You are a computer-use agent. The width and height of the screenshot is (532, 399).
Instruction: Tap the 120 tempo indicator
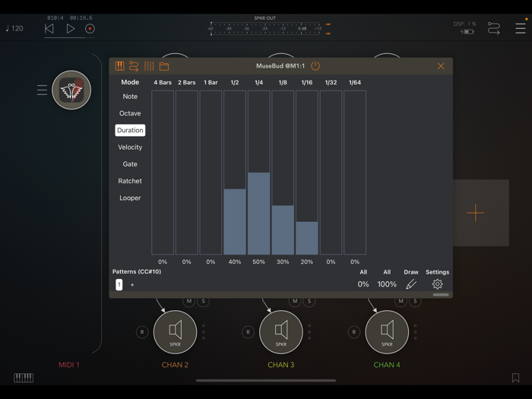click(x=14, y=29)
